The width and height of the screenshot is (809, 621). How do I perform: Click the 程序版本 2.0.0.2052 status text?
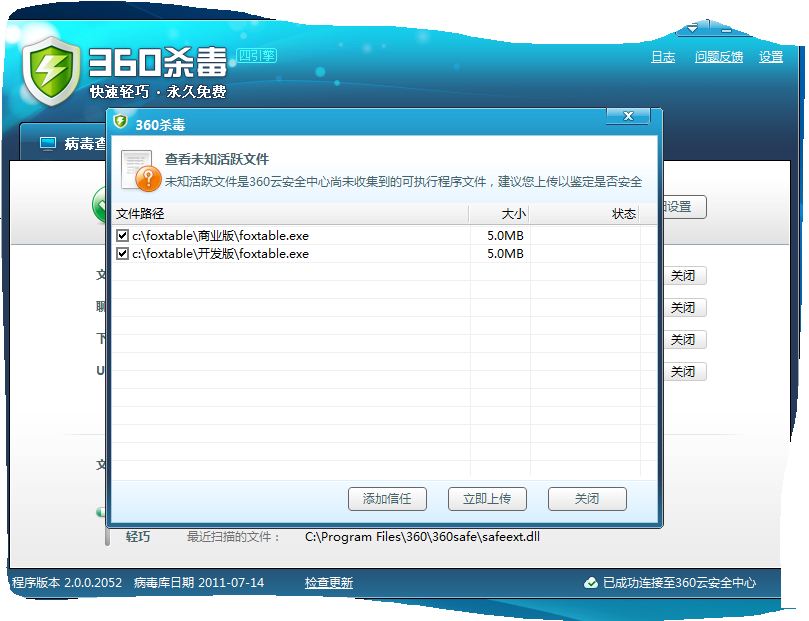(x=67, y=583)
